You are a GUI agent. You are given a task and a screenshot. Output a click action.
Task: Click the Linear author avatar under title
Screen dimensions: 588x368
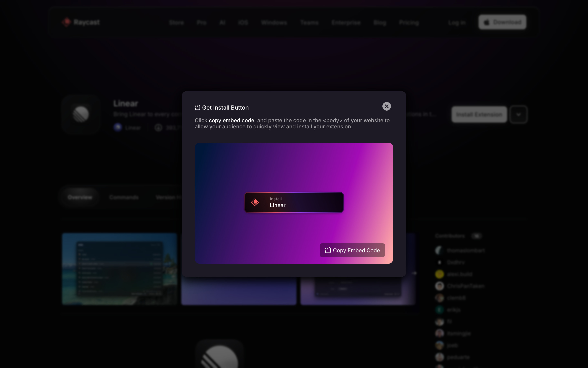click(118, 127)
